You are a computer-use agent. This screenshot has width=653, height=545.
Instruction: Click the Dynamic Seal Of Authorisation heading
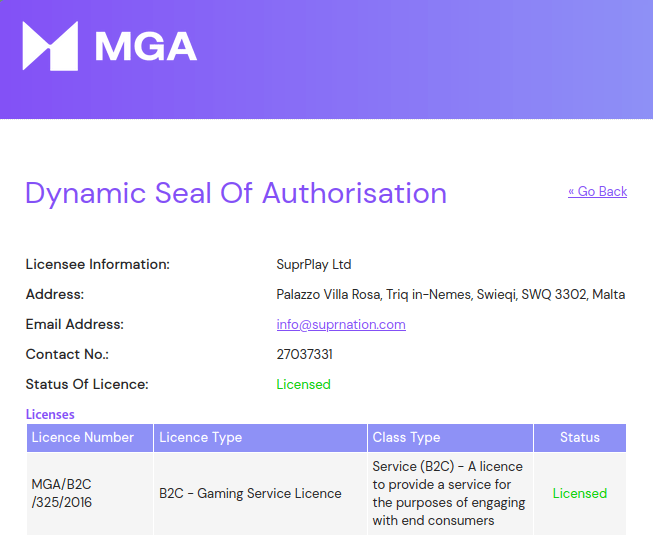point(236,193)
